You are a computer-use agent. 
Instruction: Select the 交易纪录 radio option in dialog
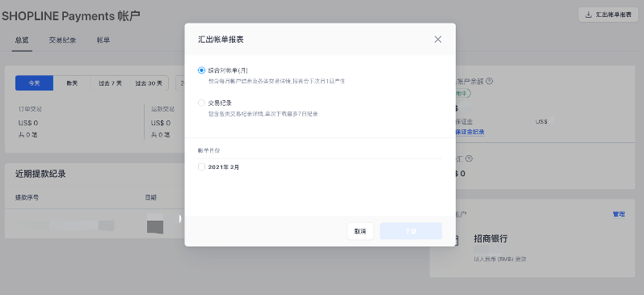[201, 103]
